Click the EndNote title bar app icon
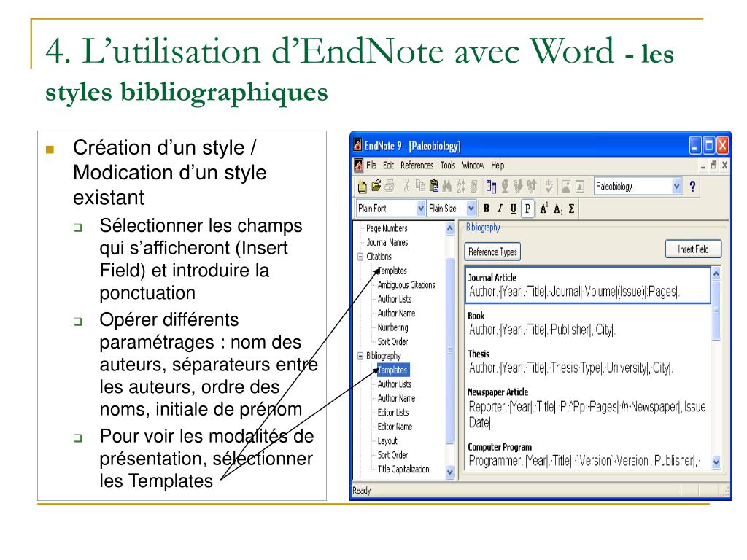747x560 pixels. tap(357, 145)
